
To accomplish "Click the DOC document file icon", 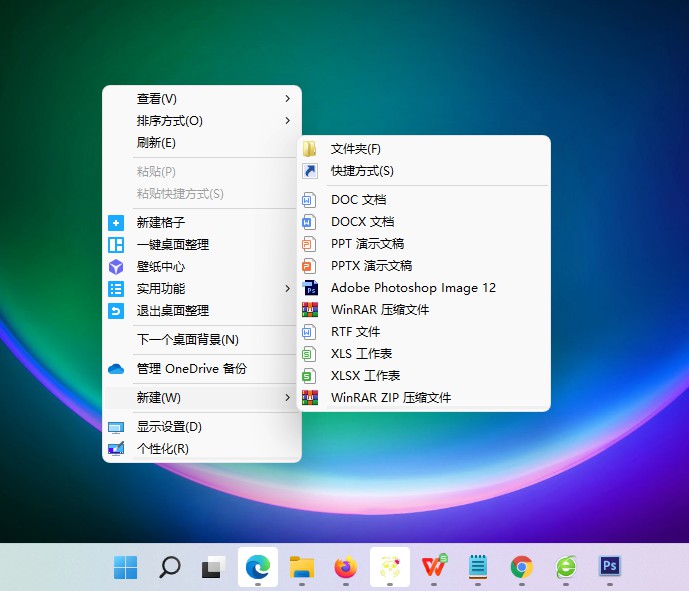I will pyautogui.click(x=309, y=200).
